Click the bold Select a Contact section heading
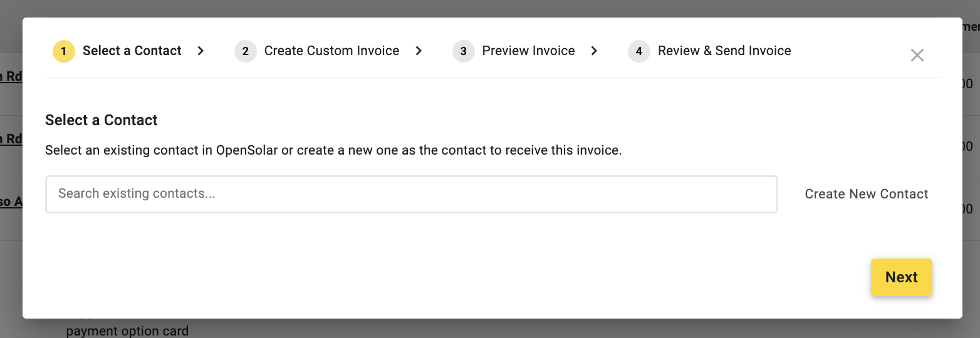980x338 pixels. point(102,120)
